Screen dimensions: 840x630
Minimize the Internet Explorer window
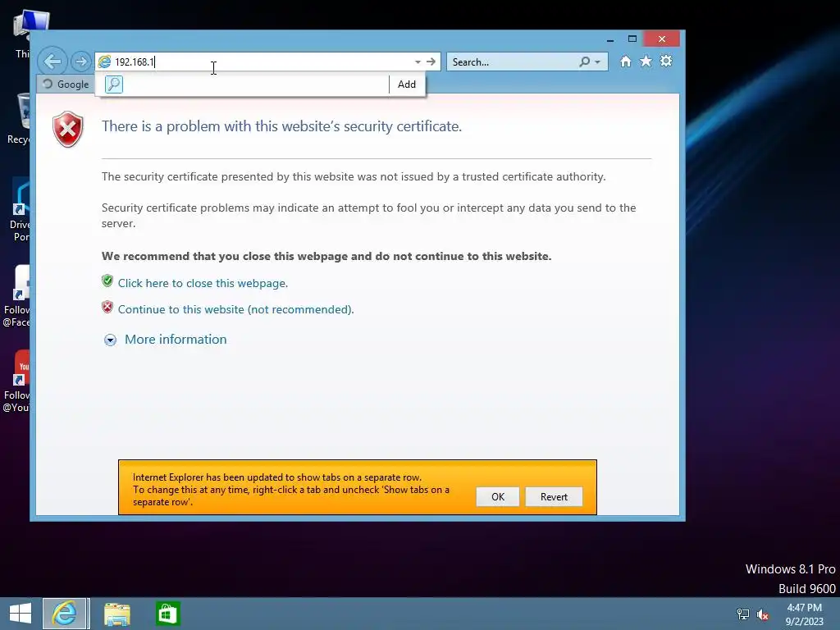pyautogui.click(x=610, y=39)
